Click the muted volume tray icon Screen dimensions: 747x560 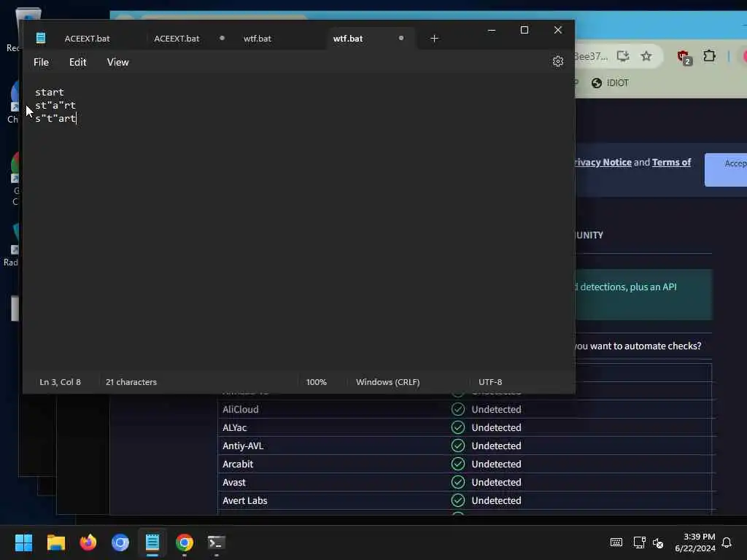658,542
